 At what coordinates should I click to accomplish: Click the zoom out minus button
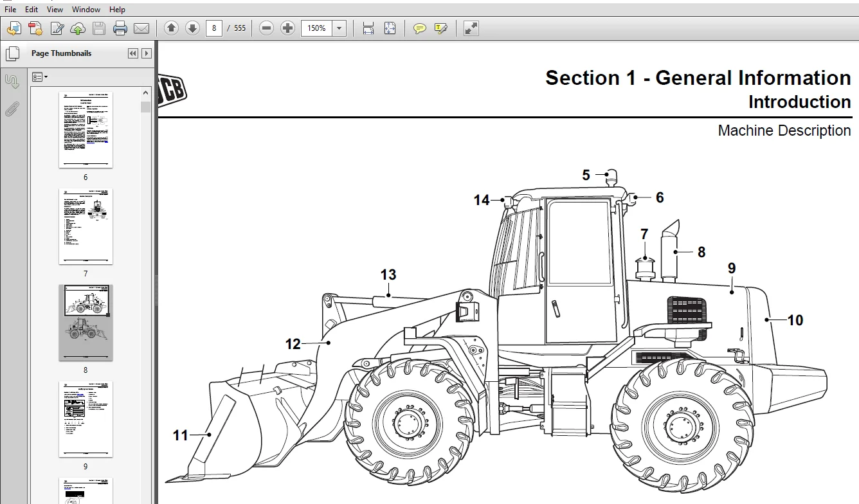click(x=267, y=28)
